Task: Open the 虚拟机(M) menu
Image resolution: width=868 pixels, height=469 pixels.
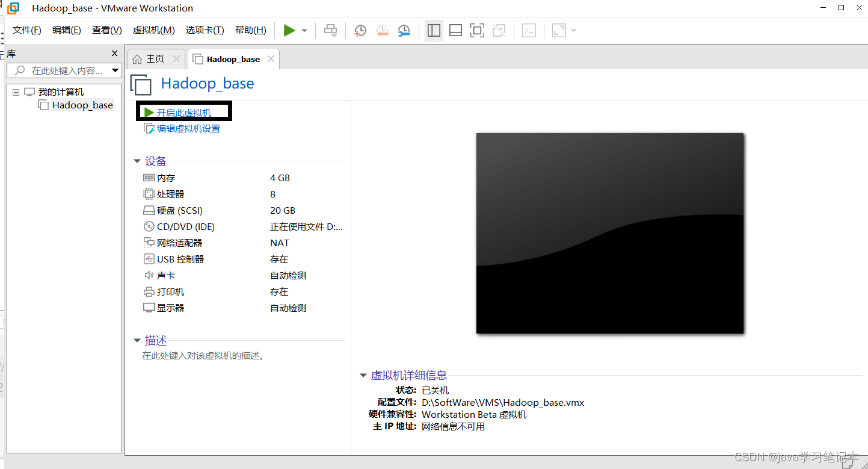Action: [x=154, y=30]
